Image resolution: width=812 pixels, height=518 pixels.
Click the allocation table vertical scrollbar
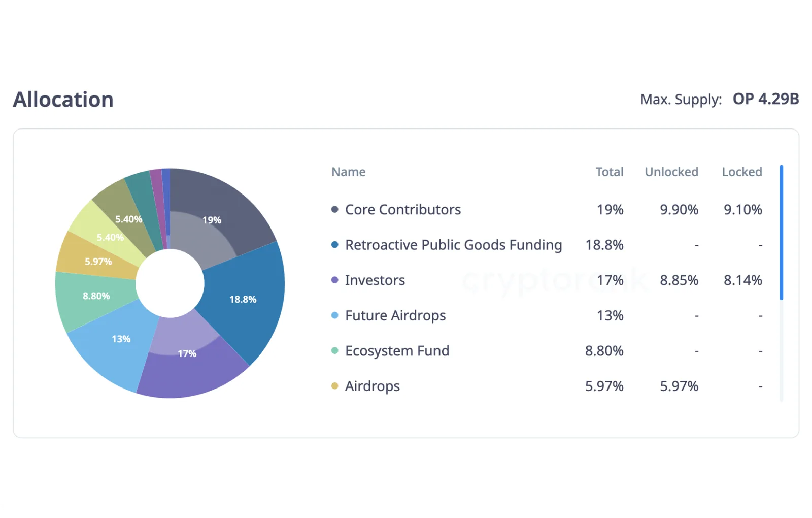click(x=782, y=233)
